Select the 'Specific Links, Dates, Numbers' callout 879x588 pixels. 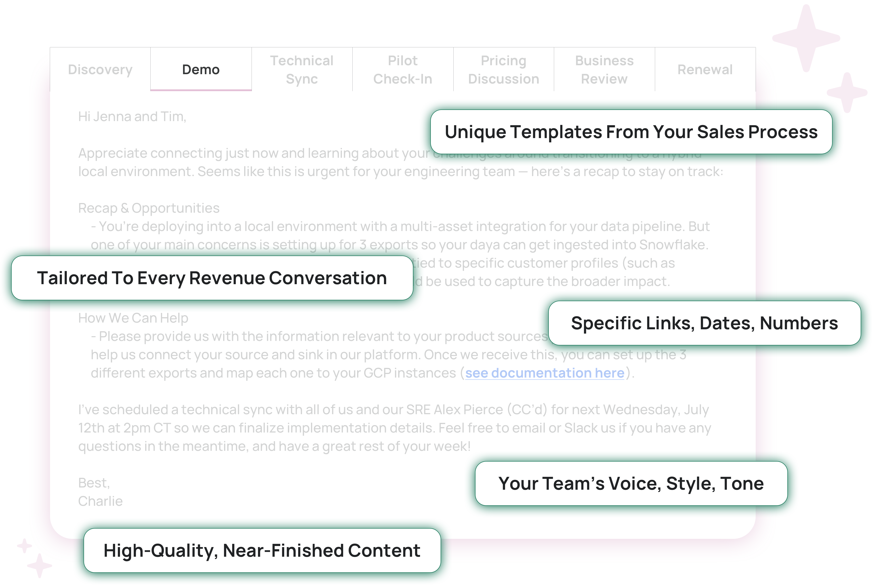(x=704, y=323)
